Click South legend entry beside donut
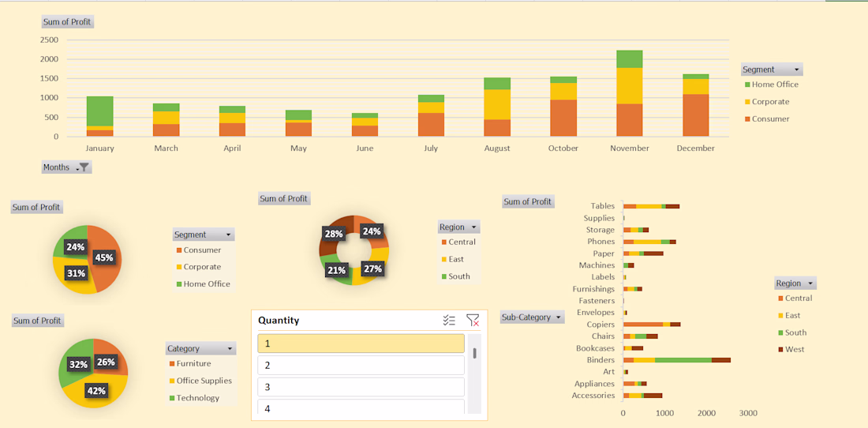Image resolution: width=868 pixels, height=428 pixels. (455, 276)
